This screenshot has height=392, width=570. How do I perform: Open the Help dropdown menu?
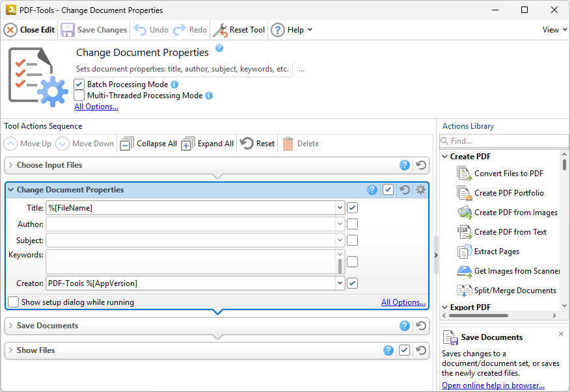pyautogui.click(x=292, y=30)
